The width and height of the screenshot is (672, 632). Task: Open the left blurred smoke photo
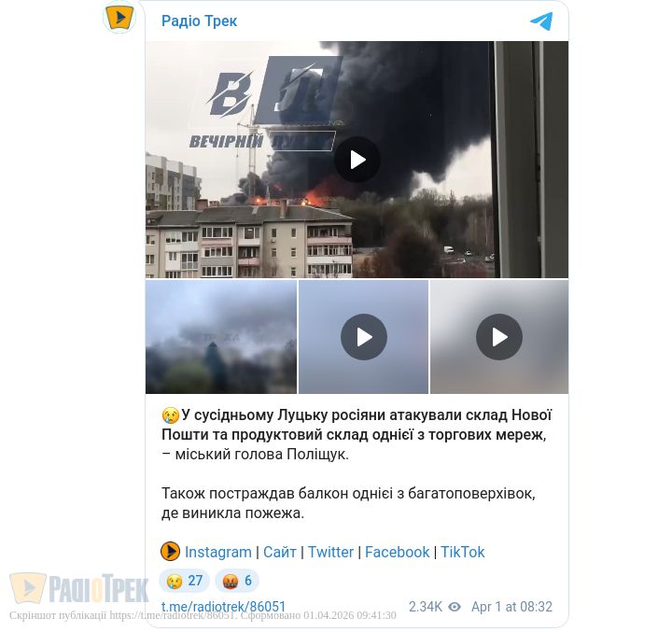click(221, 337)
